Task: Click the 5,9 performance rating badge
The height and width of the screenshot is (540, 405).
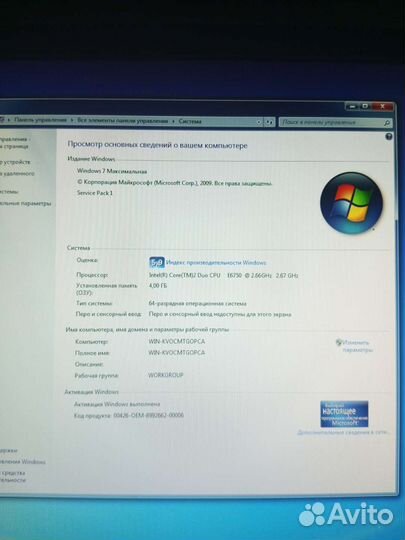Action: [157, 263]
